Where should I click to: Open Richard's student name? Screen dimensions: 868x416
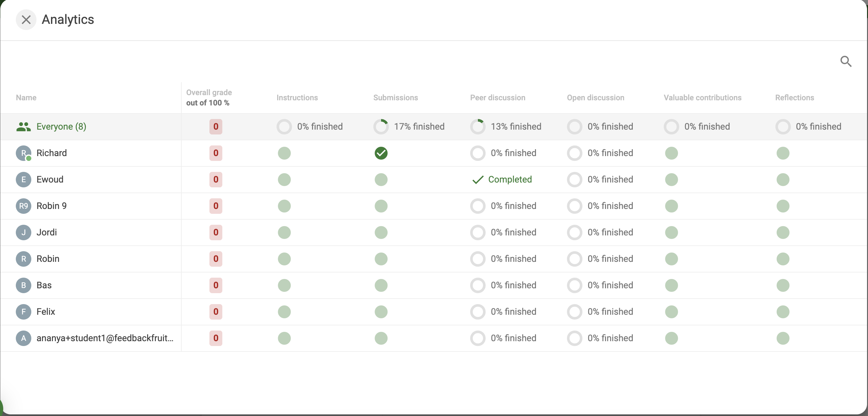[52, 153]
